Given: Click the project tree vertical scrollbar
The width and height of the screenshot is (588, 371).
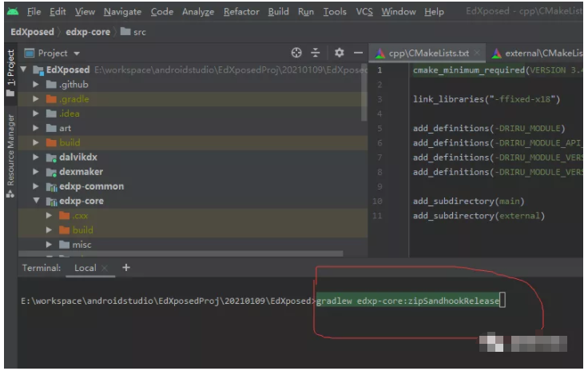Looking at the screenshot, I should (x=364, y=91).
